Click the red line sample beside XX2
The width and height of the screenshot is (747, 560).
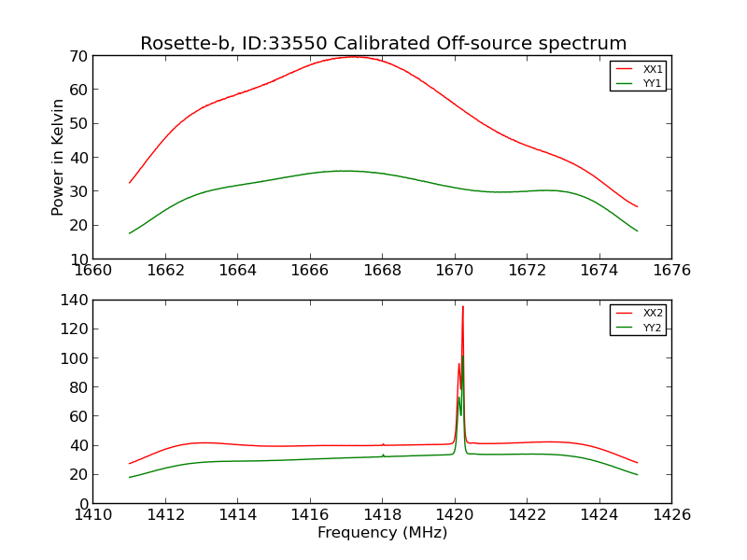[625, 313]
